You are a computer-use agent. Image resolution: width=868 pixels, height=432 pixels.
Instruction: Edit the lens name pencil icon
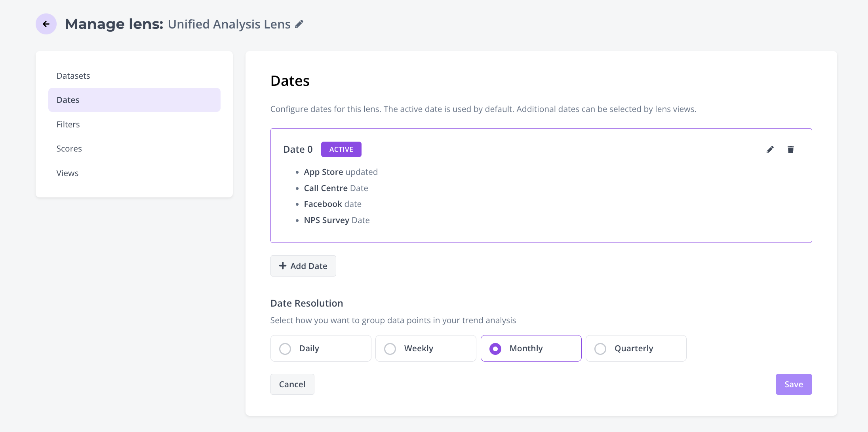(x=299, y=24)
